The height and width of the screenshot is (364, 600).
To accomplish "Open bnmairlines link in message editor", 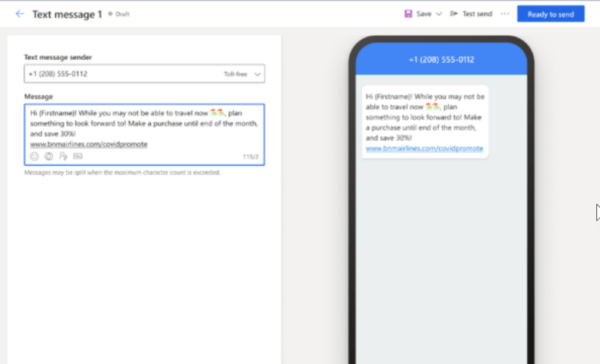I will coord(89,144).
